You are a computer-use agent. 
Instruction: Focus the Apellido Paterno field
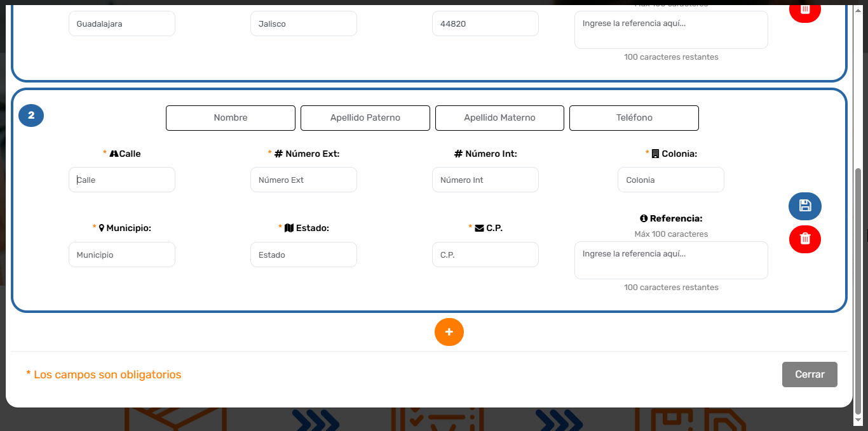click(365, 118)
